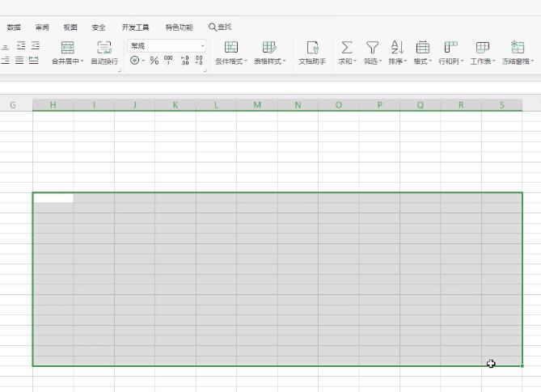Increase decimal places
541x392 pixels.
pos(185,61)
